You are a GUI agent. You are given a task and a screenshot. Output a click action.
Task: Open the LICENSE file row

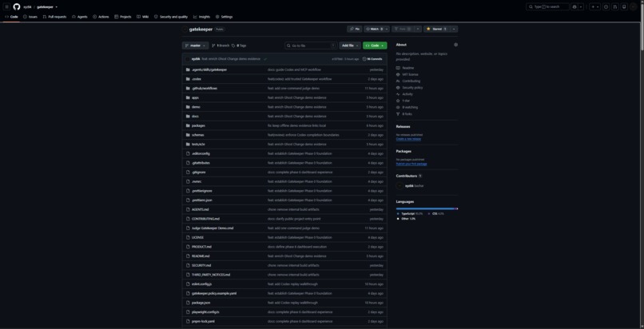(x=284, y=237)
